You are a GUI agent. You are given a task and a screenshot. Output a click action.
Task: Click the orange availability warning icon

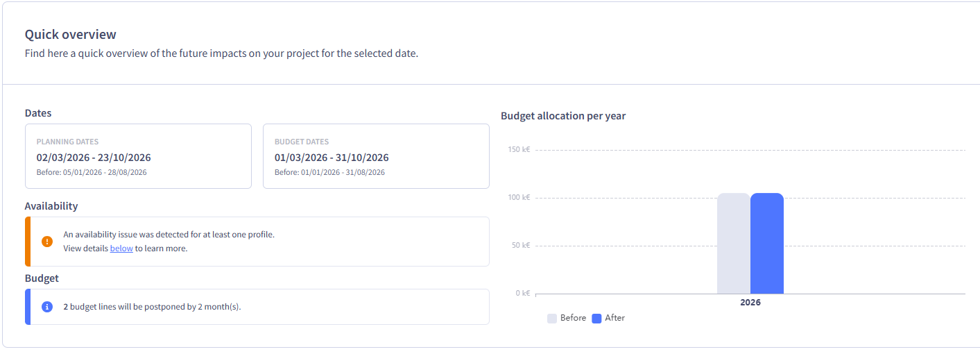[47, 242]
